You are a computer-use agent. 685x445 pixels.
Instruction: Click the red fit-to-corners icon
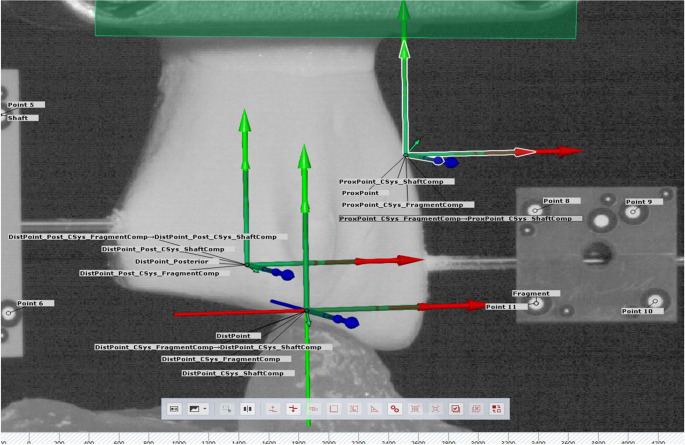point(435,409)
